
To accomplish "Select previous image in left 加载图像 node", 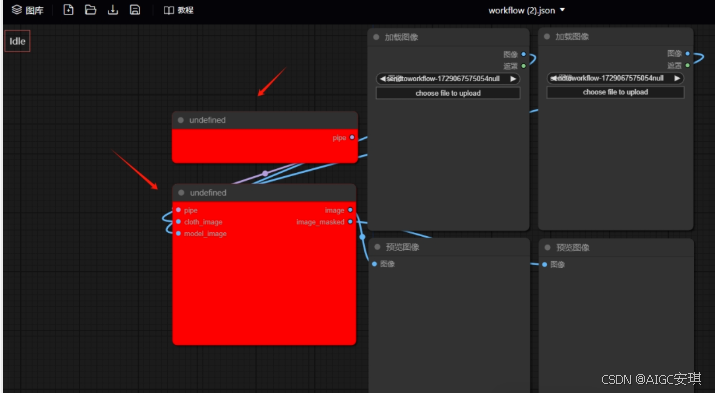I will pos(382,79).
